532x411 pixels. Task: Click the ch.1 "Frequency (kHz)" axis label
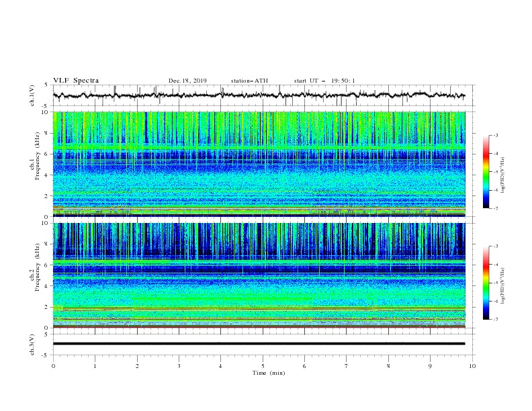click(38, 156)
